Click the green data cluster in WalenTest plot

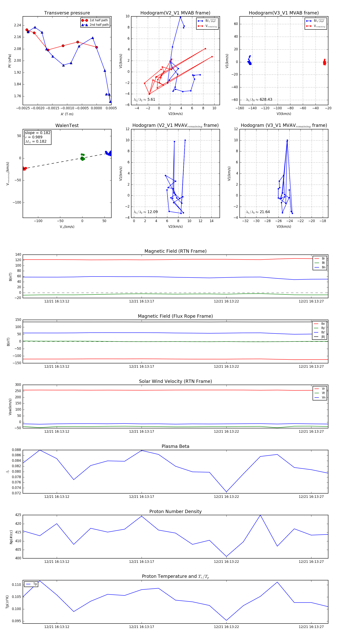(x=82, y=157)
